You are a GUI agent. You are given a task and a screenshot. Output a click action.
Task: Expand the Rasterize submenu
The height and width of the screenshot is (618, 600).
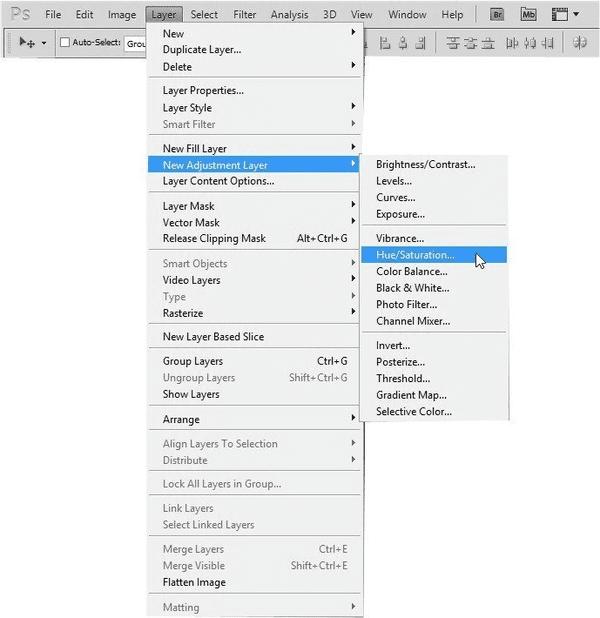(x=253, y=313)
